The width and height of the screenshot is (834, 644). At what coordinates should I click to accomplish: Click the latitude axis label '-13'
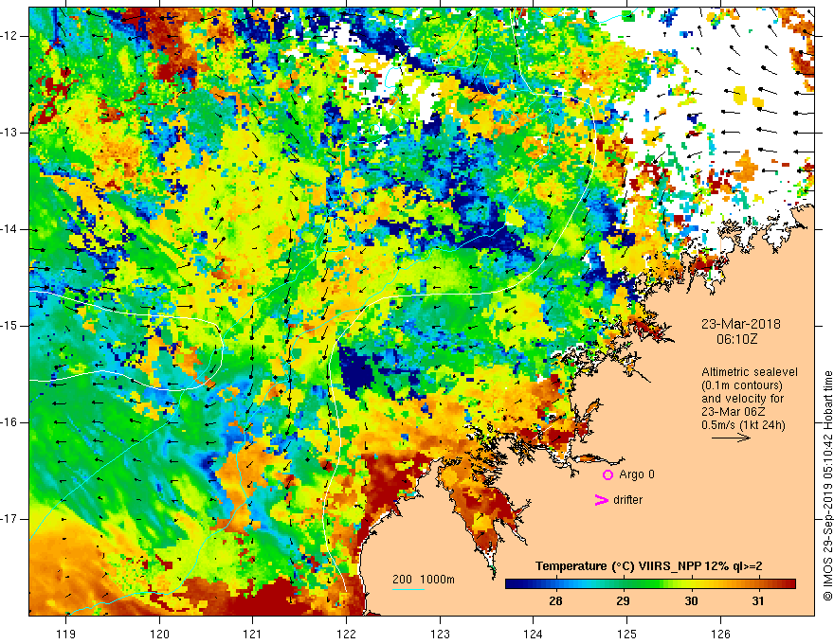point(11,133)
